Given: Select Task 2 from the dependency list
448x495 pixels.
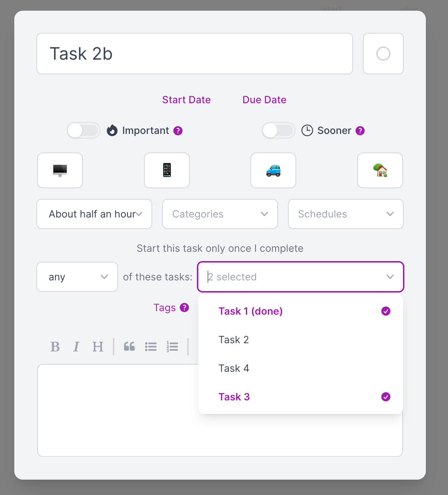Looking at the screenshot, I should pyautogui.click(x=234, y=340).
